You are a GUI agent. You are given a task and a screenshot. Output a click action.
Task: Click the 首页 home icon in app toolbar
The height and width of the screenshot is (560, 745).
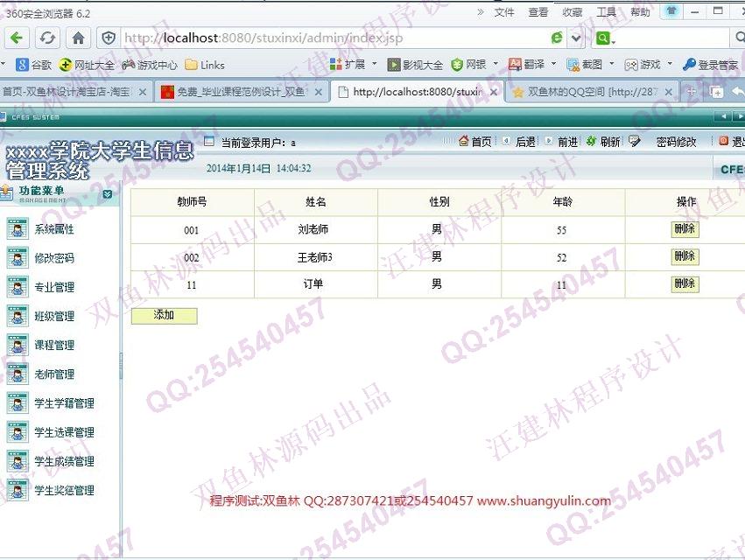pos(475,142)
